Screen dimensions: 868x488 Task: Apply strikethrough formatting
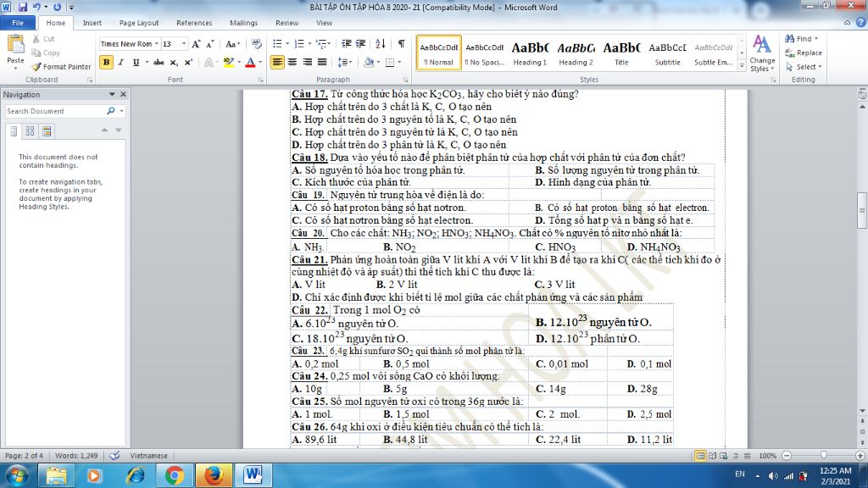click(x=159, y=63)
